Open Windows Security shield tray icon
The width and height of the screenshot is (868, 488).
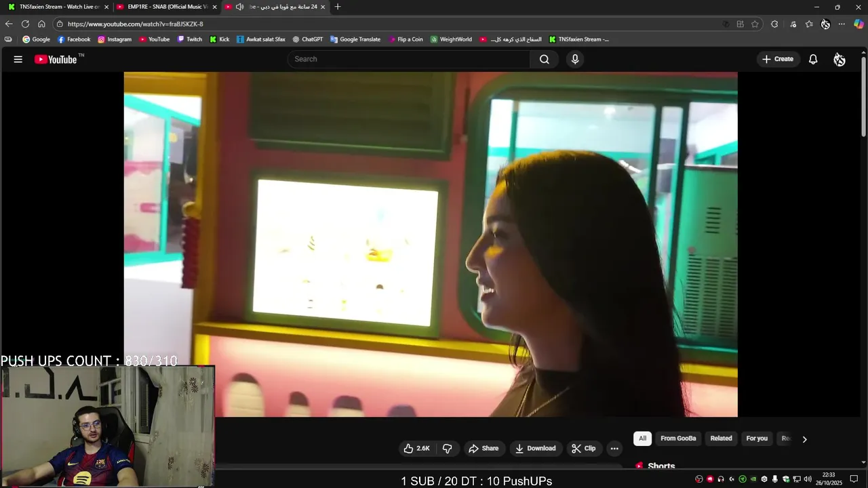[x=786, y=479]
